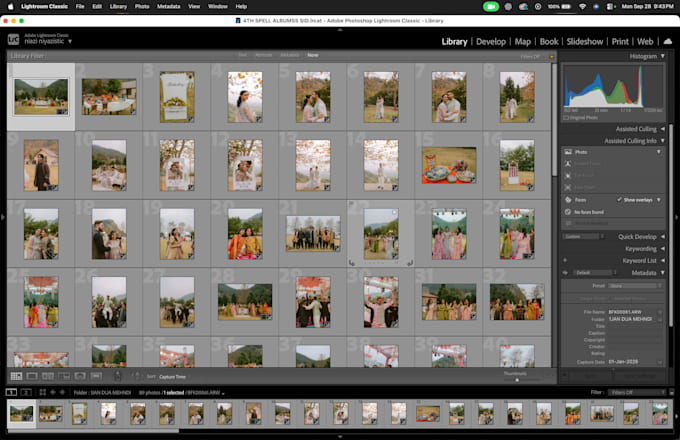
Task: Click the rotate left arrow on photo 22
Action: [352, 263]
